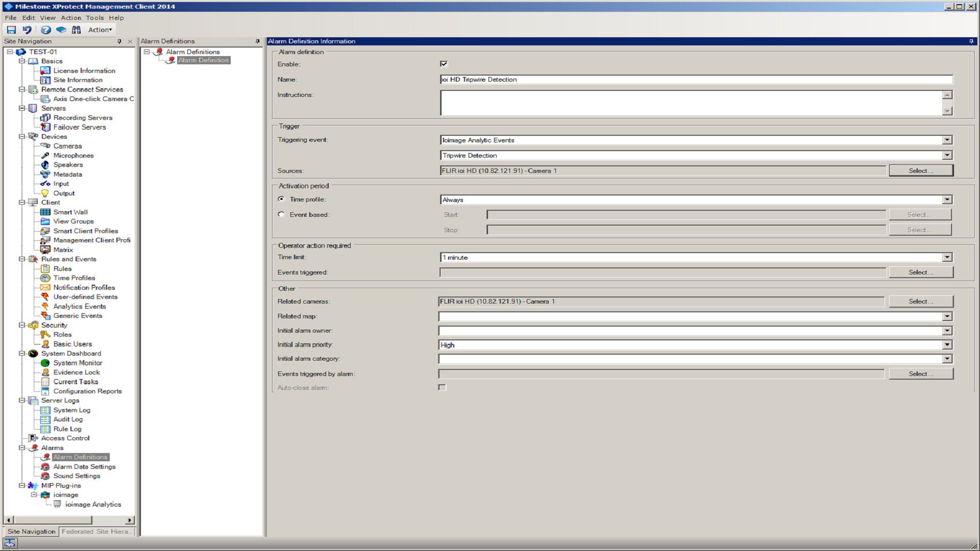Screen dimensions: 980x551
Task: Click the Audit Log icon
Action: pyautogui.click(x=45, y=419)
